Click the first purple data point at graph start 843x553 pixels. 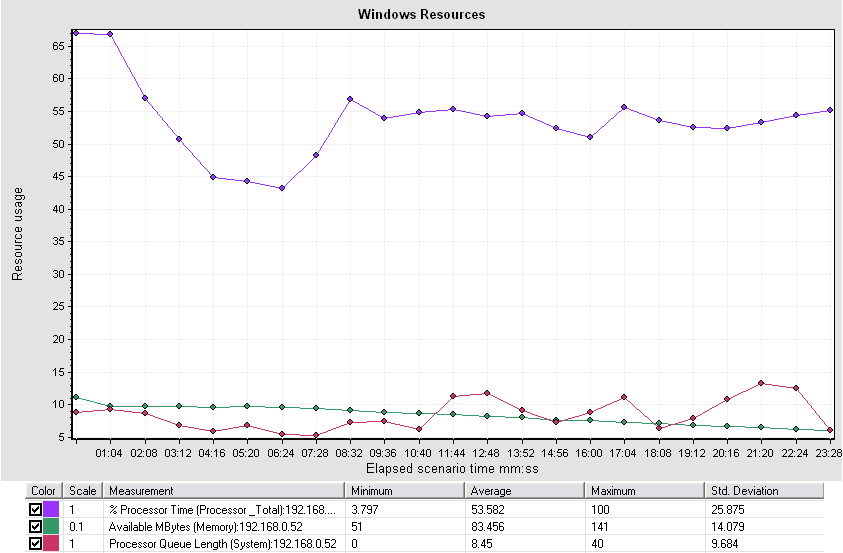pos(76,33)
